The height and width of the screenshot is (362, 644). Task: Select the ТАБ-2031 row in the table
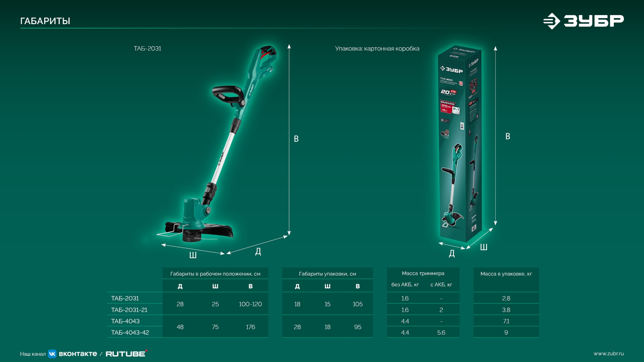[125, 298]
